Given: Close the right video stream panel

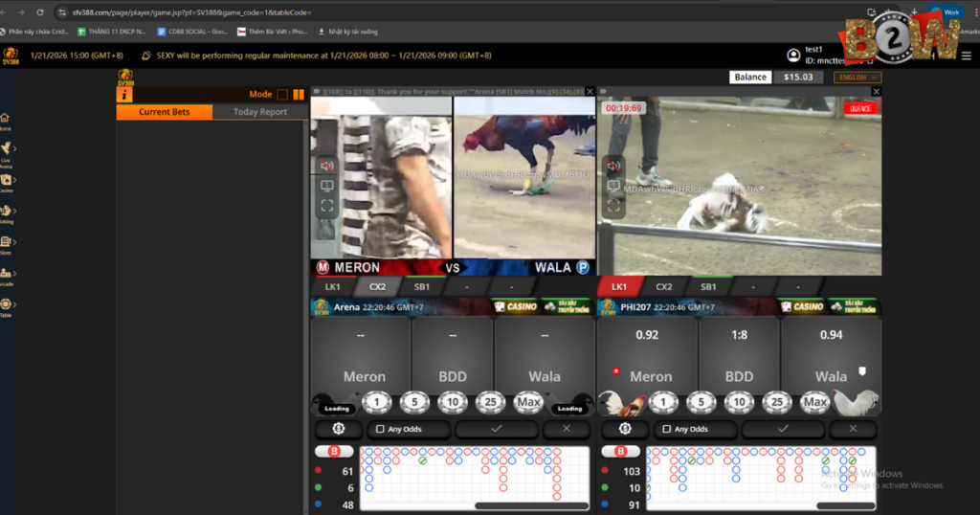Looking at the screenshot, I should 876,92.
